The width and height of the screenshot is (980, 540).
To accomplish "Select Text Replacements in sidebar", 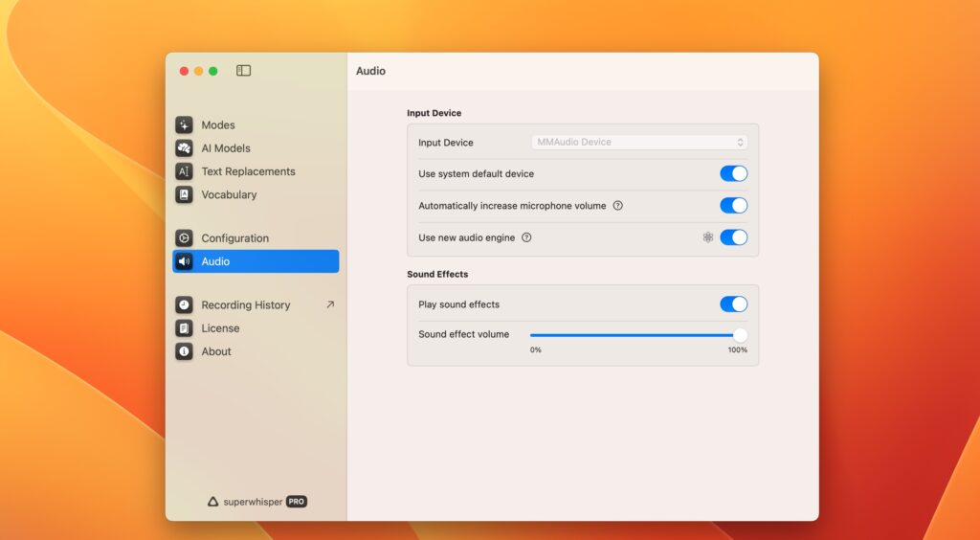I will click(x=256, y=171).
